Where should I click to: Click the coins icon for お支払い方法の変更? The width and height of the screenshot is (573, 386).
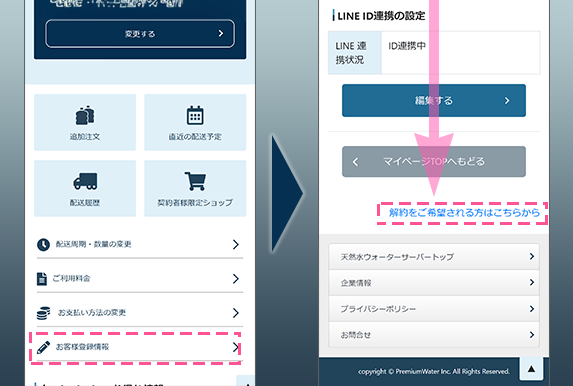[43, 313]
